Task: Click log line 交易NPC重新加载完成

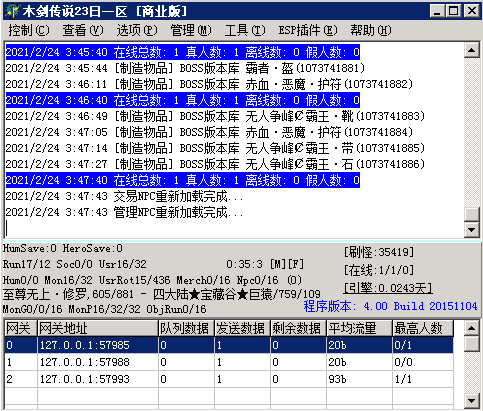Action: tap(124, 196)
